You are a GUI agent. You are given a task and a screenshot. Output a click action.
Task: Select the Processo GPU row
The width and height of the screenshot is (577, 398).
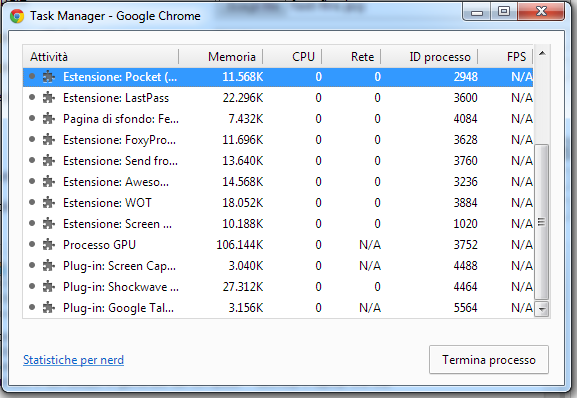point(278,245)
